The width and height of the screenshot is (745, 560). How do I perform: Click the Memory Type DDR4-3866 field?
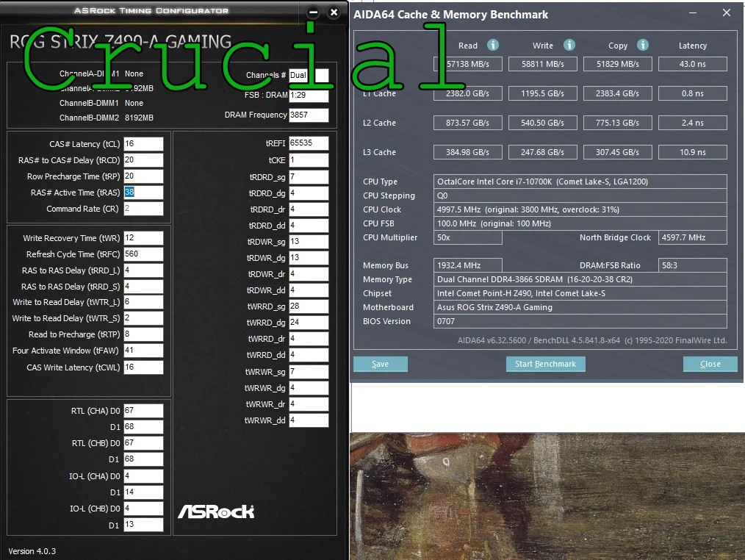tap(580, 279)
